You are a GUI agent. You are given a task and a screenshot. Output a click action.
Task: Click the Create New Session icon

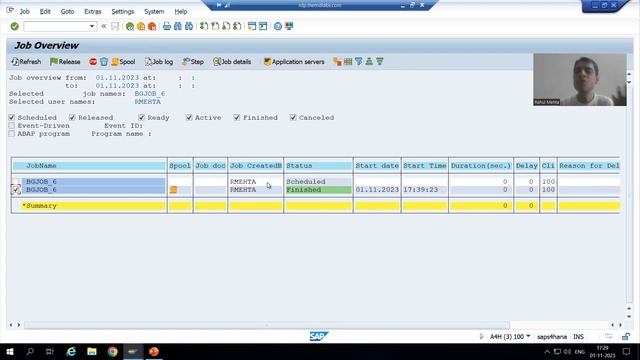252,27
